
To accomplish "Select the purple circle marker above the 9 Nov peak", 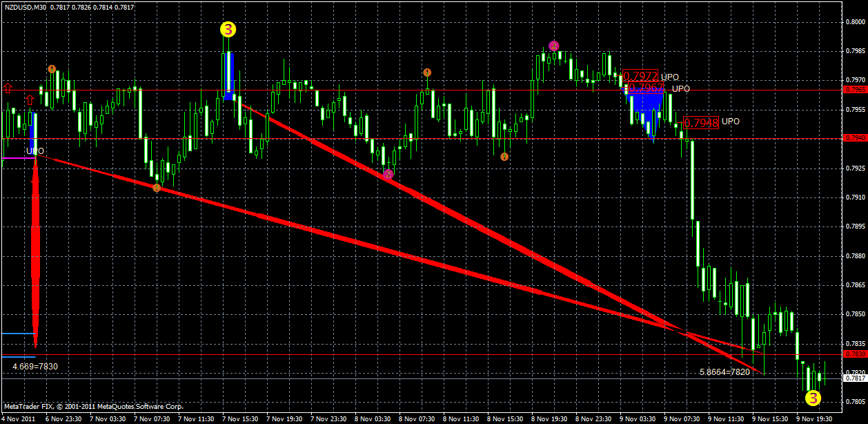I will tap(553, 45).
